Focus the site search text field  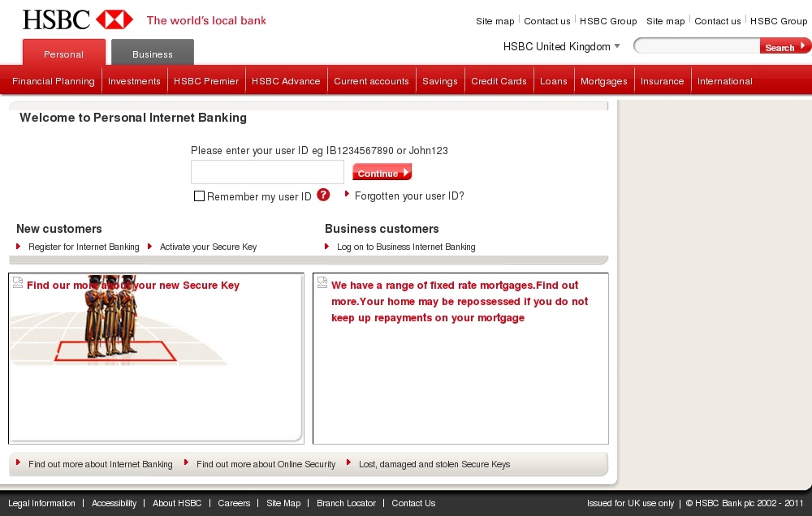[697, 46]
